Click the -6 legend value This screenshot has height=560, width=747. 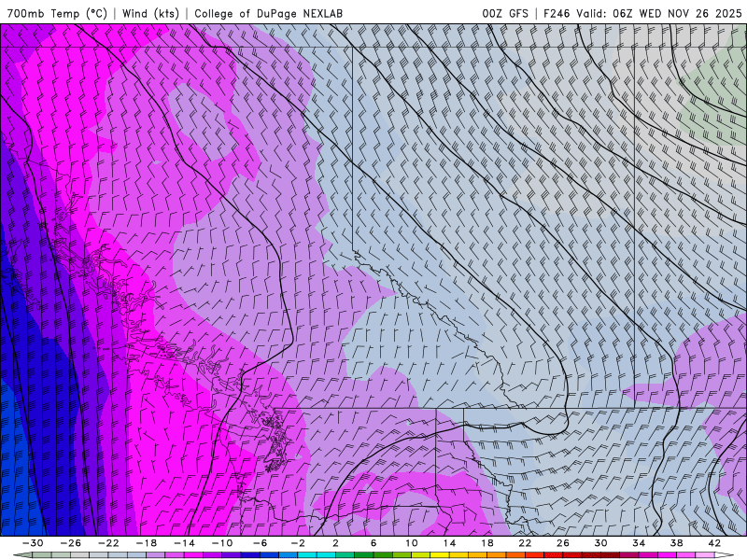pyautogui.click(x=261, y=543)
